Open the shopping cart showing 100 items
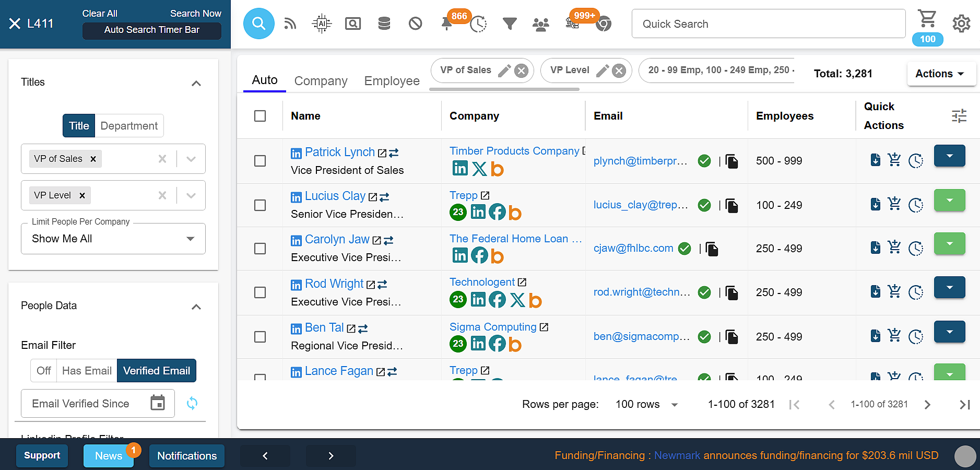 pyautogui.click(x=927, y=19)
